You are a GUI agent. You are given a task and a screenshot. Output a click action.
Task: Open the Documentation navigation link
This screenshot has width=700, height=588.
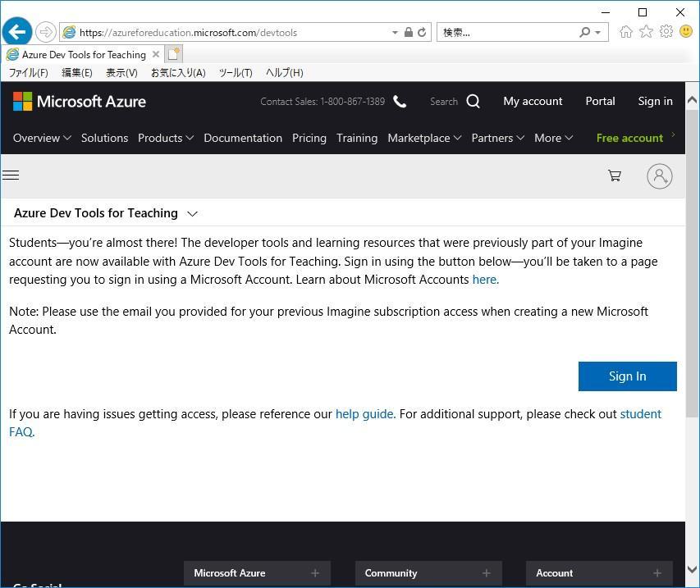(243, 138)
